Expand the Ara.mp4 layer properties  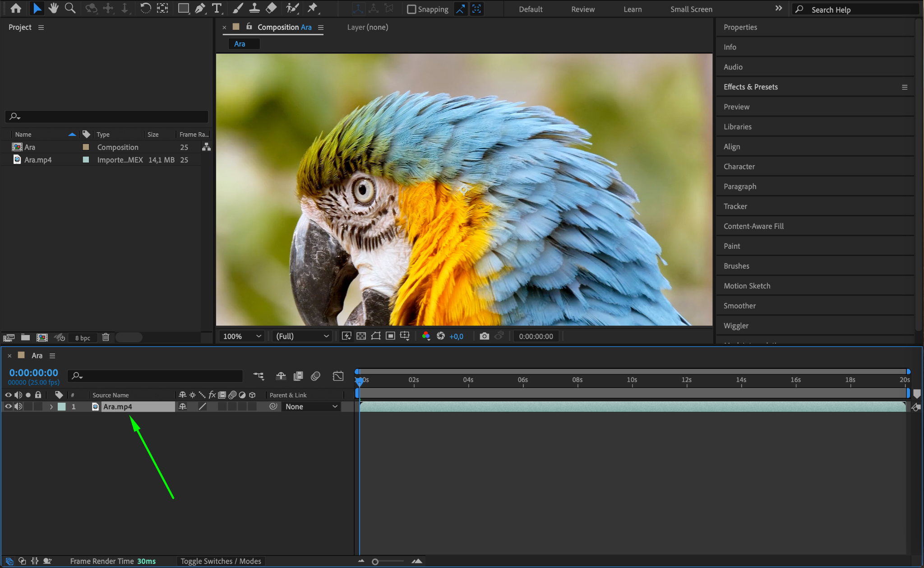click(x=51, y=407)
